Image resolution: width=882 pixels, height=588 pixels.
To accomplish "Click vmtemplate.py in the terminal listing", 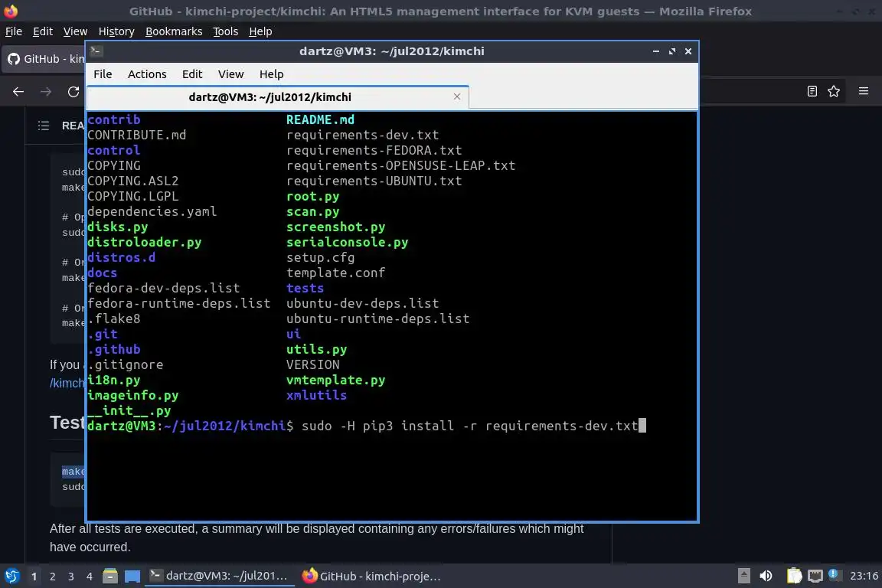I will pyautogui.click(x=335, y=381).
